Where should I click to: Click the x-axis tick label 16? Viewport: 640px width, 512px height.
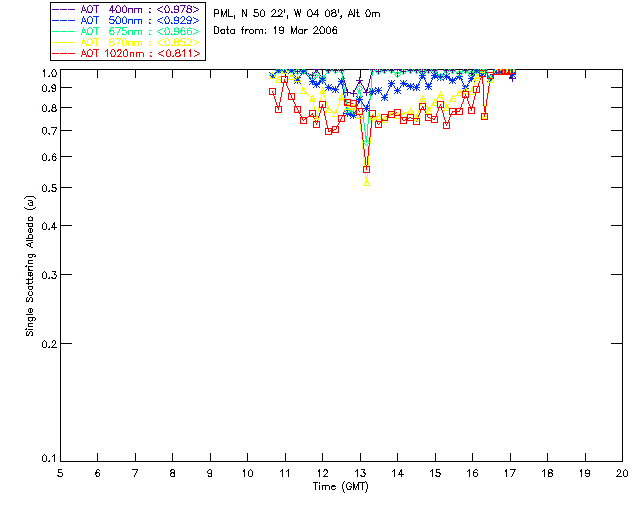click(473, 473)
